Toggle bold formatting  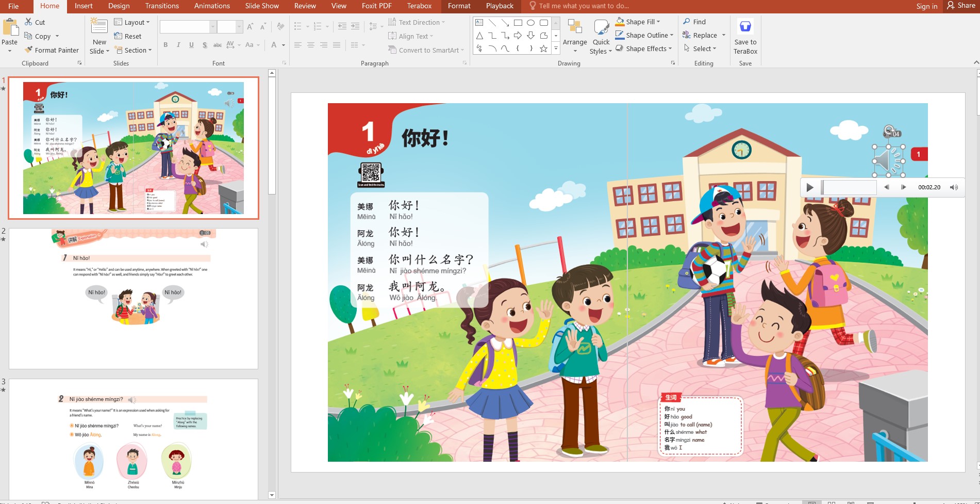tap(165, 45)
